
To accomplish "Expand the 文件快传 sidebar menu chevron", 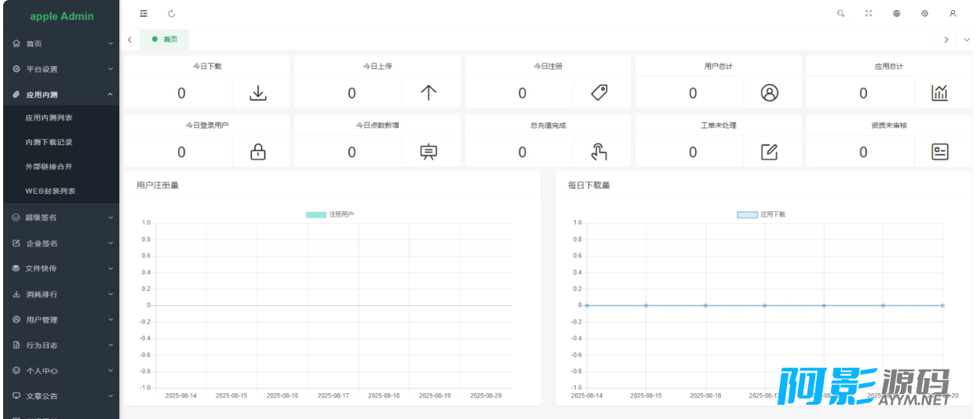I will click(x=111, y=268).
